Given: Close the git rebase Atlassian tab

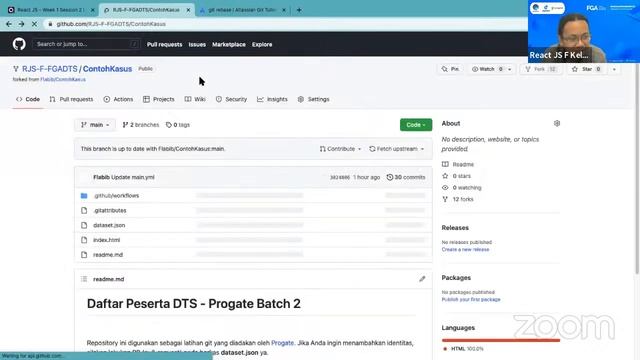Looking at the screenshot, I should pyautogui.click(x=284, y=10).
